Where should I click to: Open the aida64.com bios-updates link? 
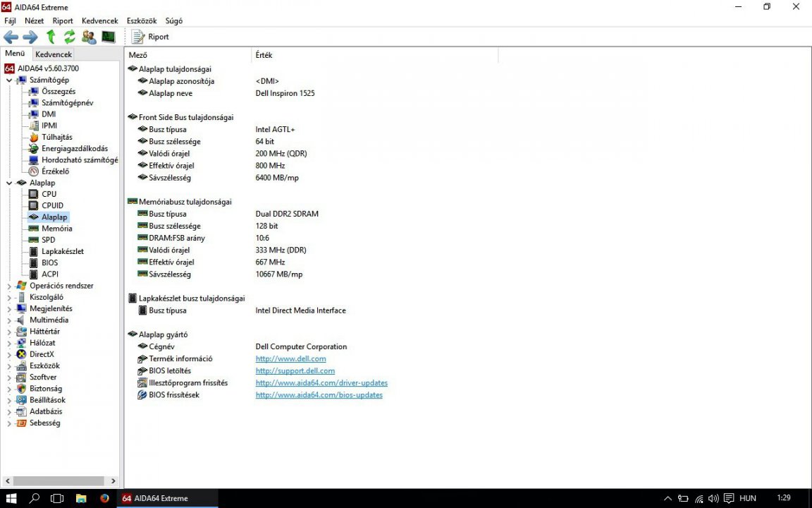tap(319, 395)
